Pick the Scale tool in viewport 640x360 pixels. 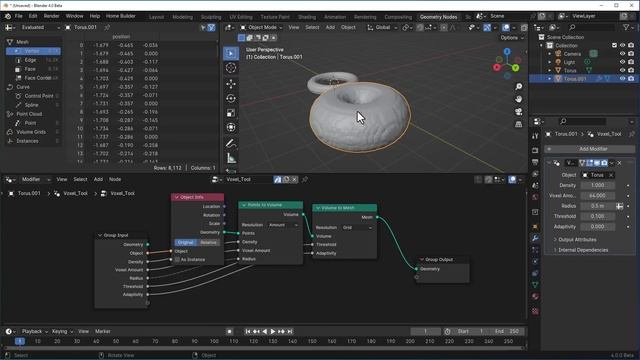(231, 113)
